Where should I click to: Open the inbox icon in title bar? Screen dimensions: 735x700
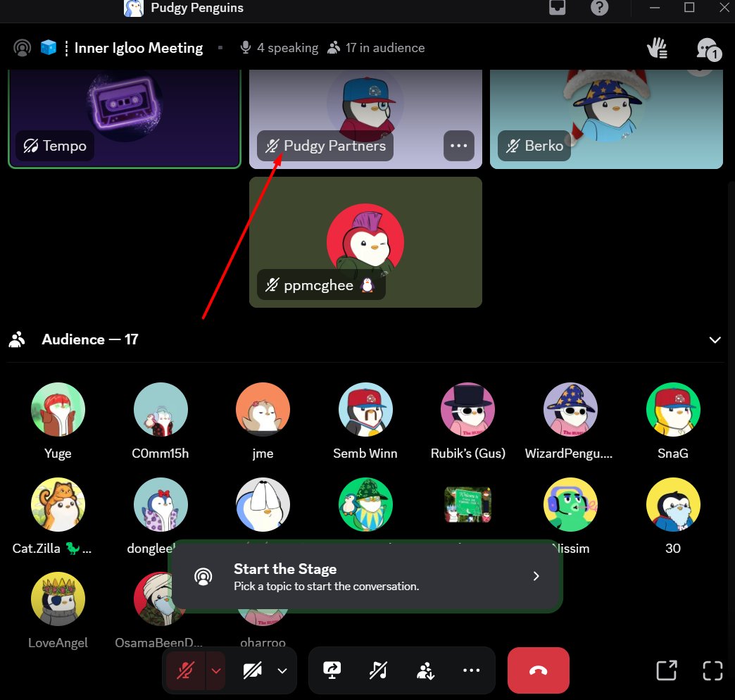[557, 7]
